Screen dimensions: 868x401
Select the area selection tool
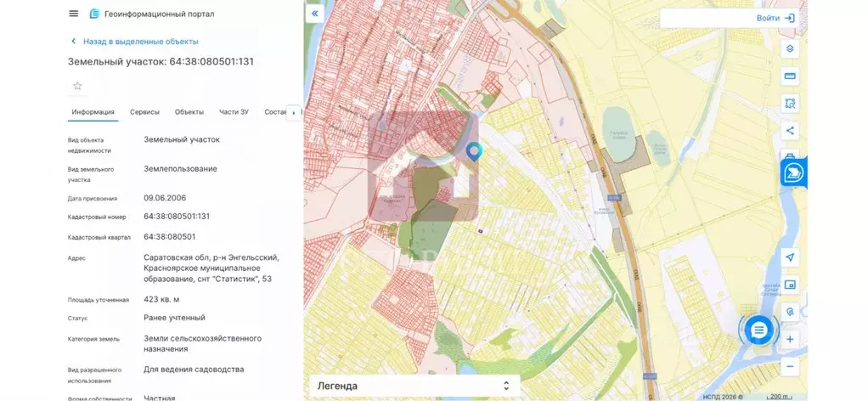(x=790, y=103)
